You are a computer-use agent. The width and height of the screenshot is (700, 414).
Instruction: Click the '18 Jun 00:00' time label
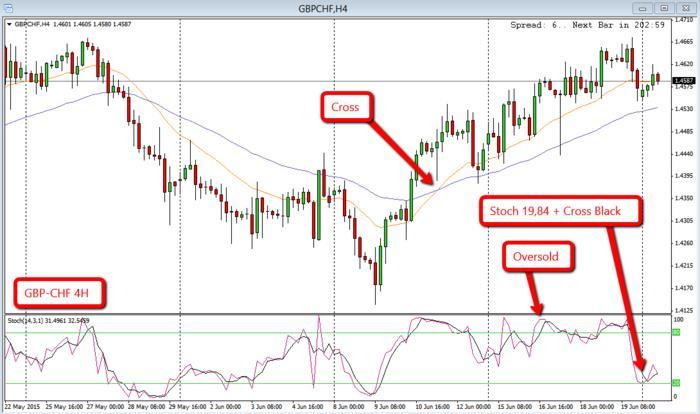[597, 407]
